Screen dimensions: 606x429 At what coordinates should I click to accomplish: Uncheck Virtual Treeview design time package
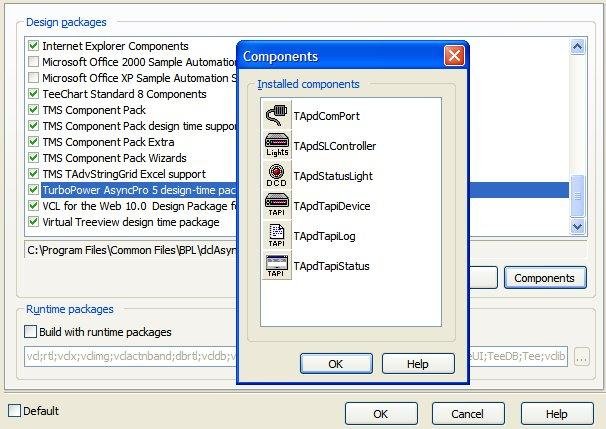[34, 222]
